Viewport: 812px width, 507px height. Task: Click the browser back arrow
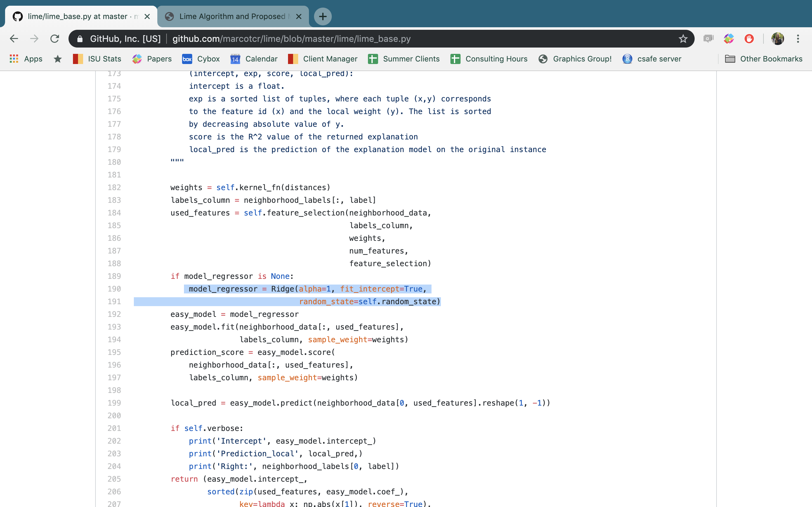coord(14,39)
